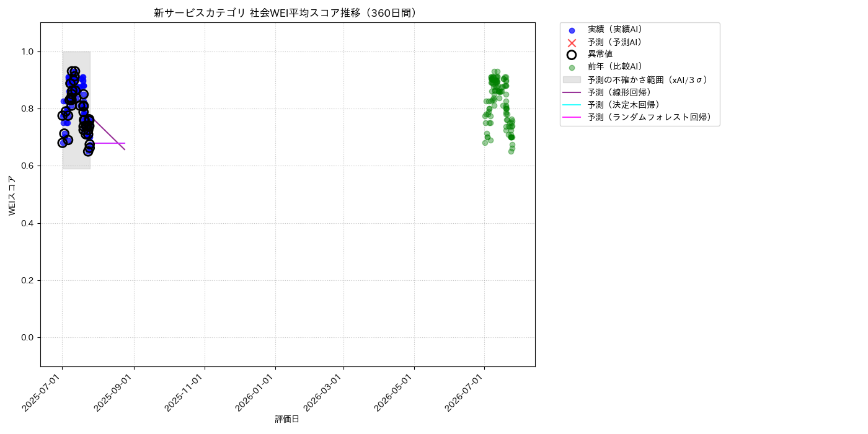868x434 pixels.
Task: Click legend text 予測の不確かさ範囲（xAI/3σ）
Action: pyautogui.click(x=649, y=79)
